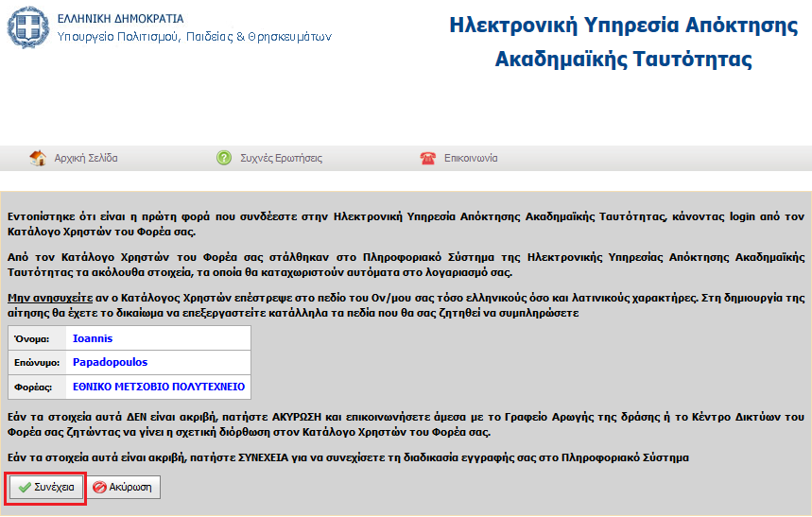Click the Όνομα field label
The image size is (812, 517).
(31, 338)
